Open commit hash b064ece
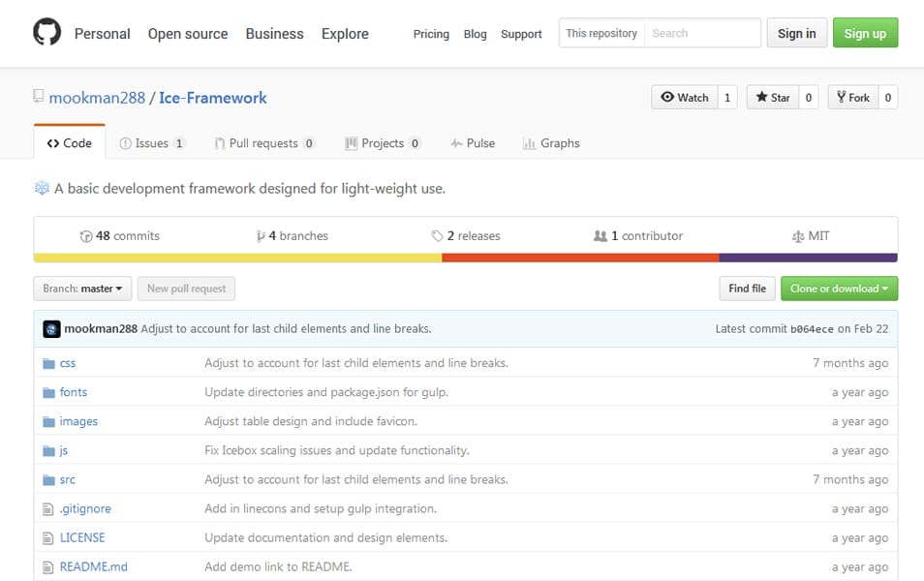 coord(812,329)
